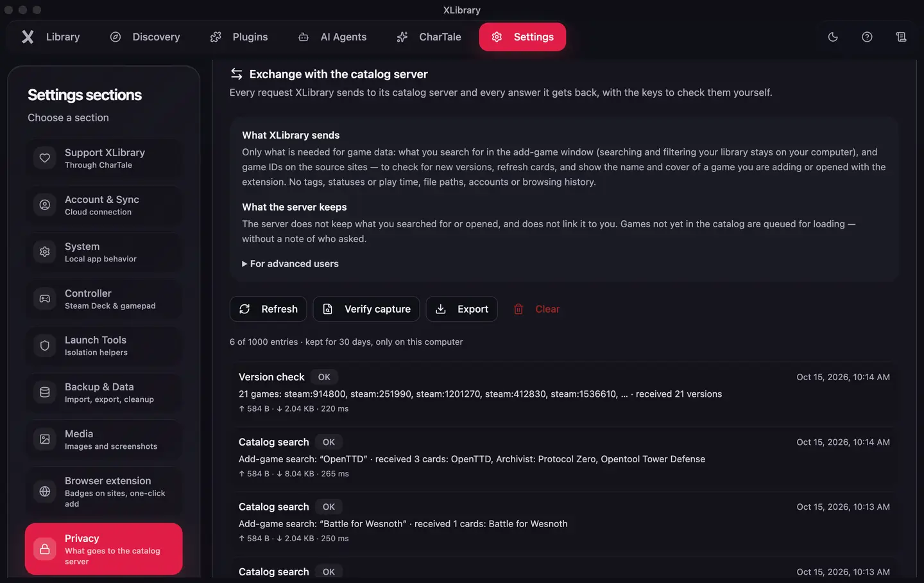Screen dimensions: 924x583
Task: Click the Media image icon
Action: click(45, 439)
